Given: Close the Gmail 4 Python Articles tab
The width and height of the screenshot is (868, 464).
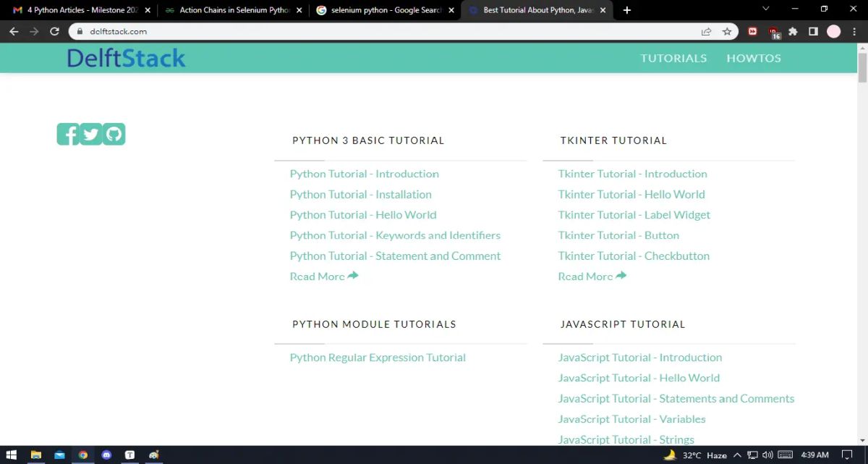Looking at the screenshot, I should pyautogui.click(x=148, y=10).
